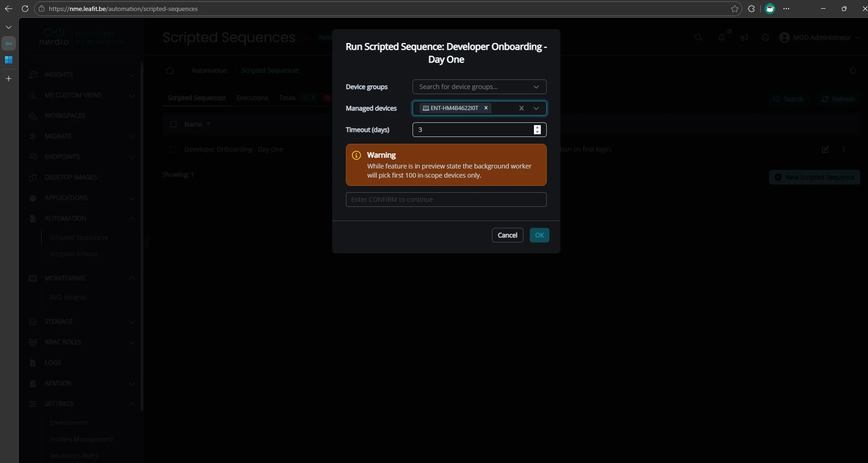The height and width of the screenshot is (463, 868).
Task: Tick the Name column header checkbox
Action: 173,124
